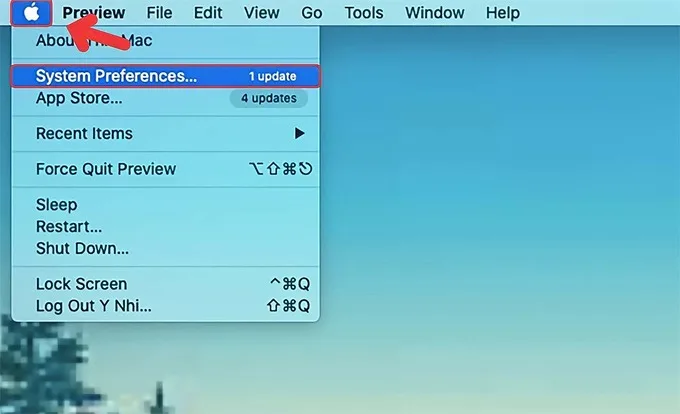680x414 pixels.
Task: Select Sleep from the Apple menu
Action: 166,205
